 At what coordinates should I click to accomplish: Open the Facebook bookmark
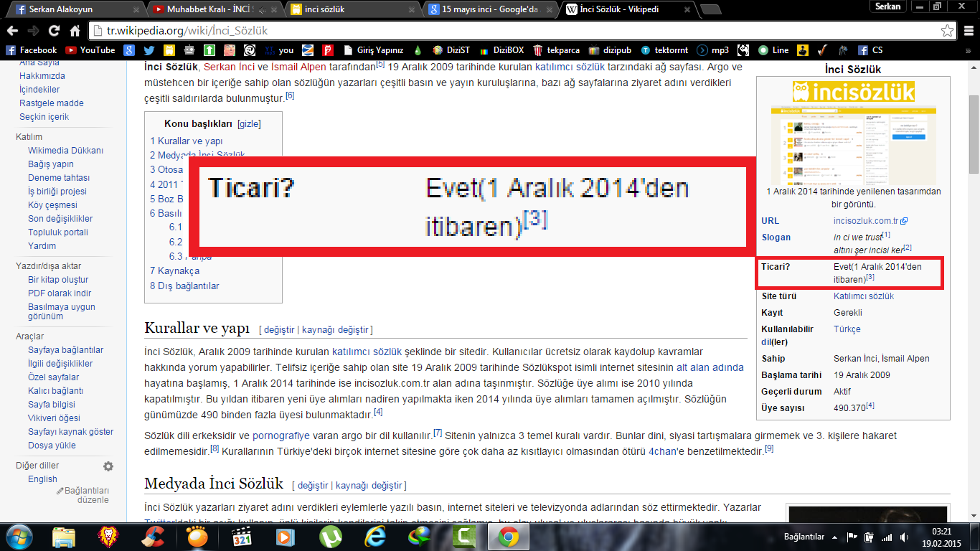point(32,50)
